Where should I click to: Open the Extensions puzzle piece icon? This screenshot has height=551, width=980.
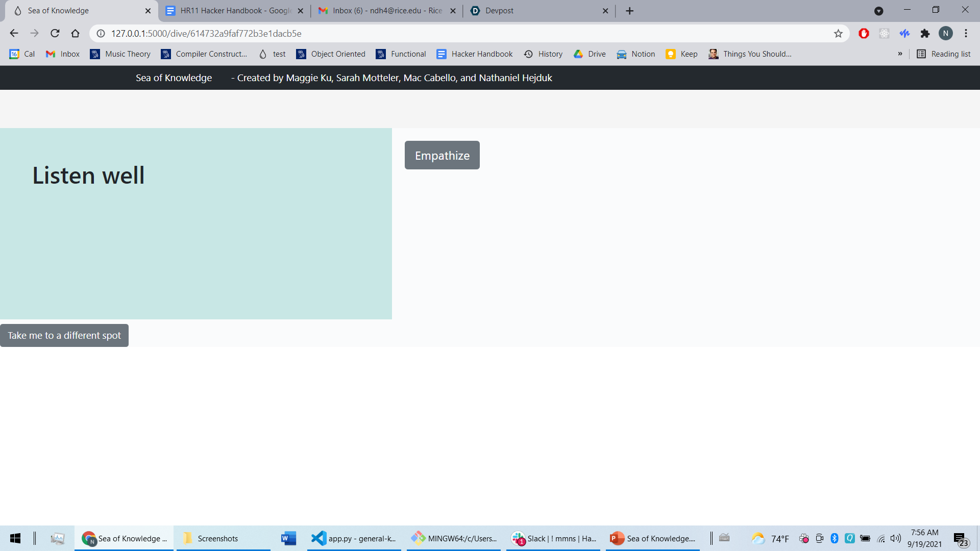(925, 34)
